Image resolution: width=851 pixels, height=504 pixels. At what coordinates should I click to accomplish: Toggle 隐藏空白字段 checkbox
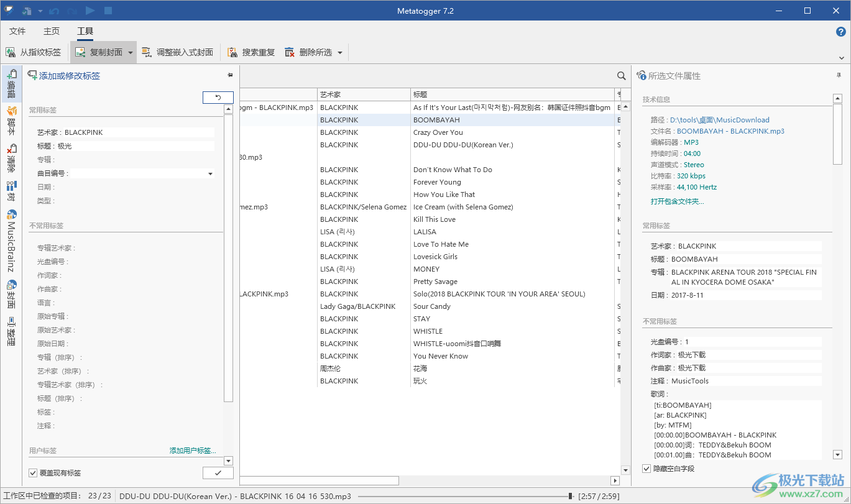[646, 469]
